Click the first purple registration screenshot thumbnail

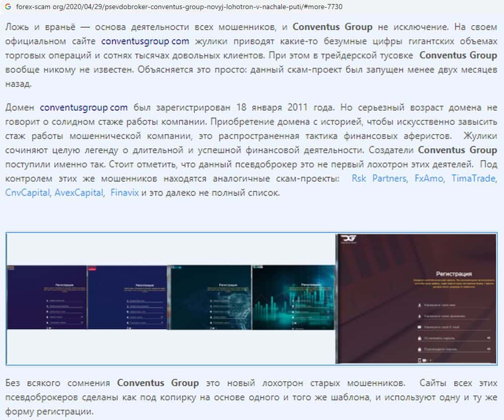tap(46, 297)
